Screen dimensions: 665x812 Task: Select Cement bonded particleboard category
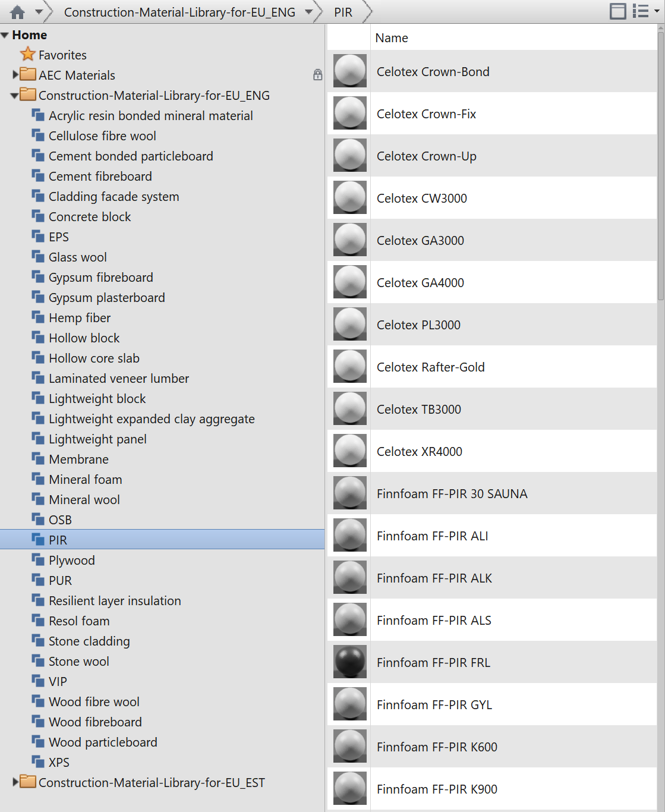[131, 156]
